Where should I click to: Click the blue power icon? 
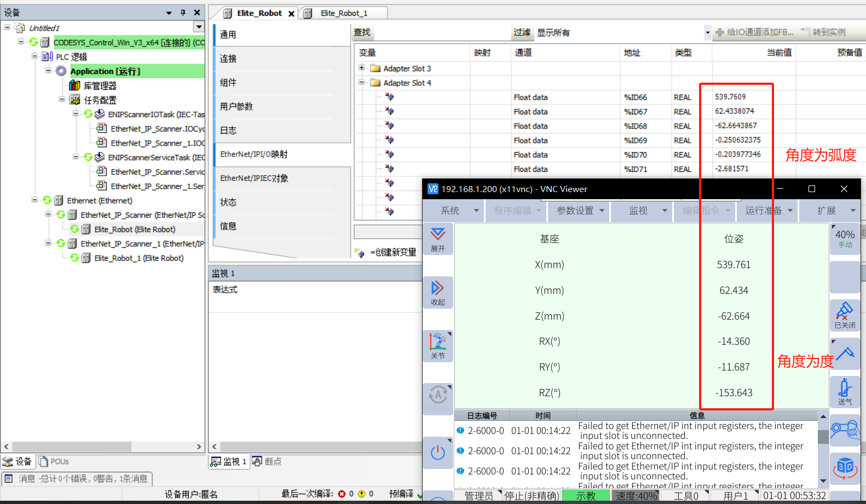pyautogui.click(x=437, y=453)
